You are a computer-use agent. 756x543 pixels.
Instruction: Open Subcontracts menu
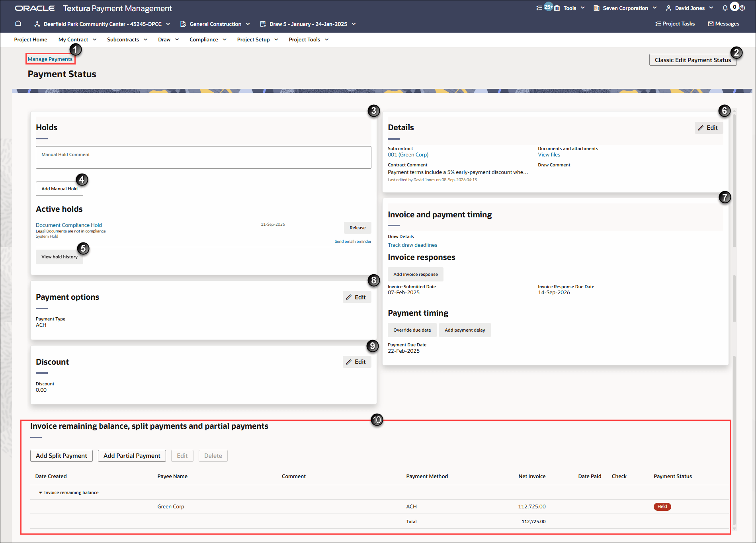tap(127, 39)
